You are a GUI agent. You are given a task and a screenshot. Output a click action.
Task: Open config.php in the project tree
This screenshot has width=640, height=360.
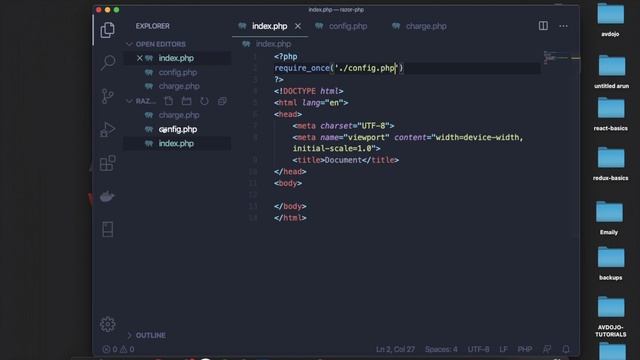pyautogui.click(x=178, y=129)
